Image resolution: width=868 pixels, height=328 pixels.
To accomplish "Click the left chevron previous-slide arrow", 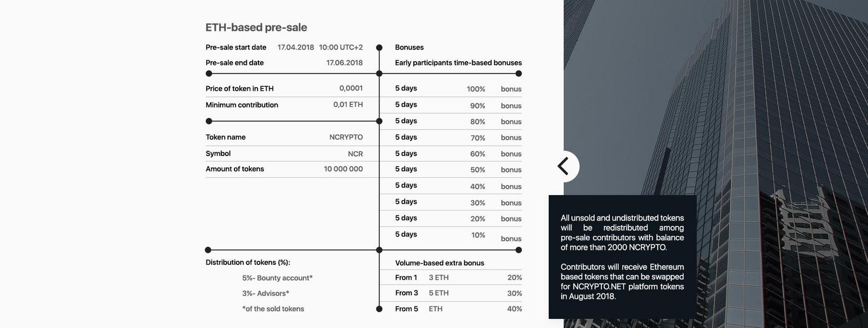I will [x=563, y=166].
